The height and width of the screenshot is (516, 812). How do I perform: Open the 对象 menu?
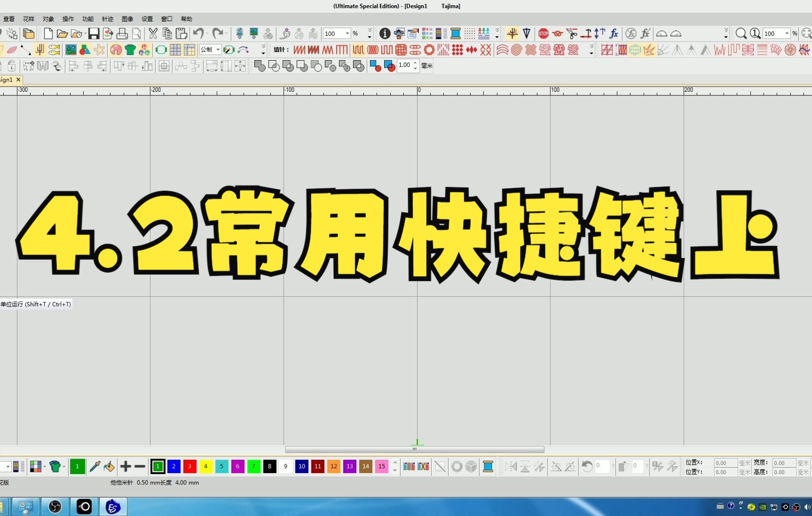tap(48, 19)
